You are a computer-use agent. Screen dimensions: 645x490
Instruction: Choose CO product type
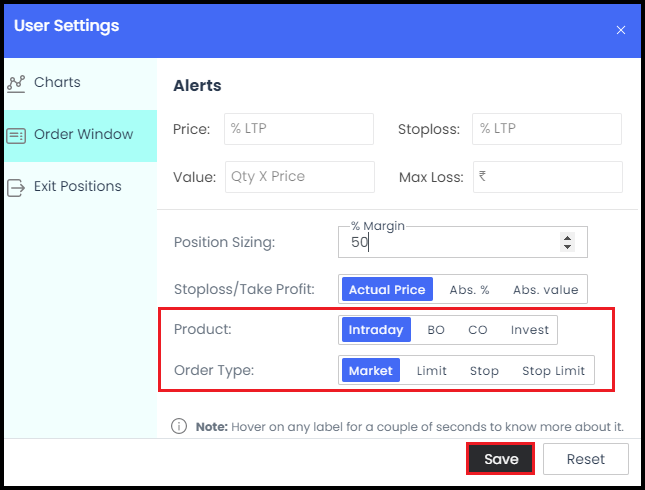(478, 330)
